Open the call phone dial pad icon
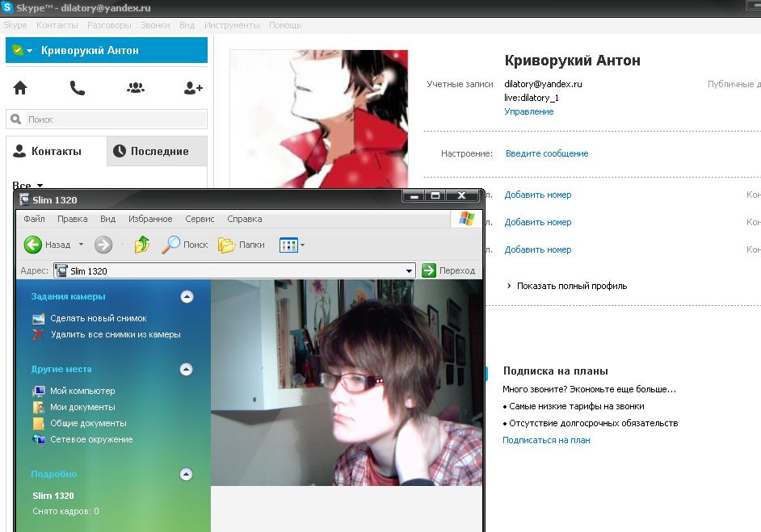Screen dimensions: 761x532 click(78, 88)
